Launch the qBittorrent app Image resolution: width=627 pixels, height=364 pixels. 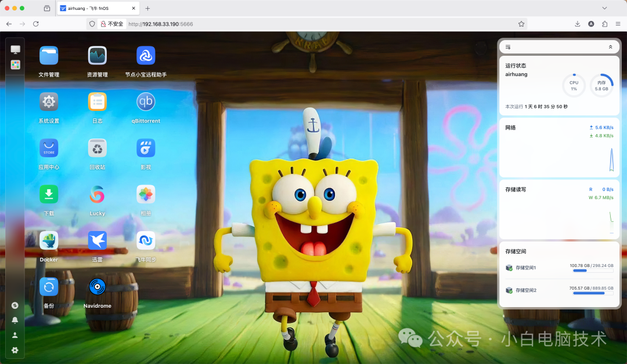tap(146, 102)
